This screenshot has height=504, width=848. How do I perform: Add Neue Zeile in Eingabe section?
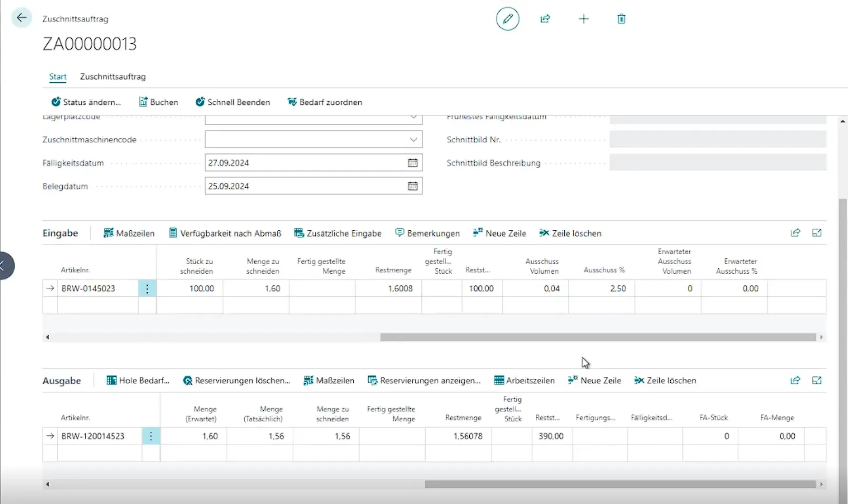click(499, 233)
